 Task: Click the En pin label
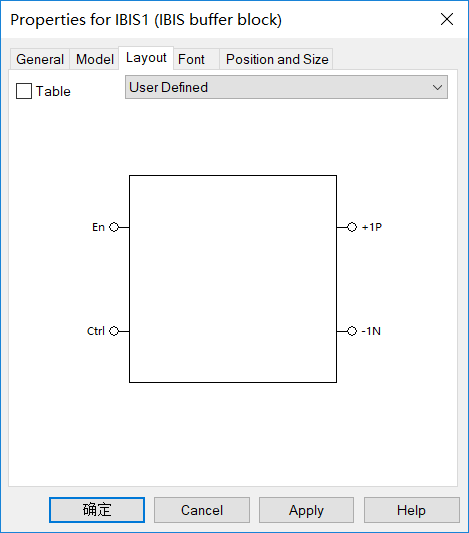[98, 227]
